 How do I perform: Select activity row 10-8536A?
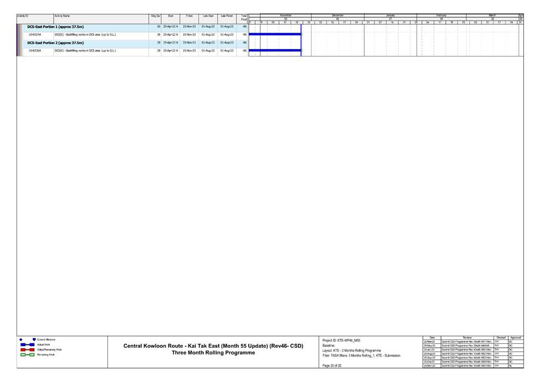pyautogui.click(x=35, y=50)
